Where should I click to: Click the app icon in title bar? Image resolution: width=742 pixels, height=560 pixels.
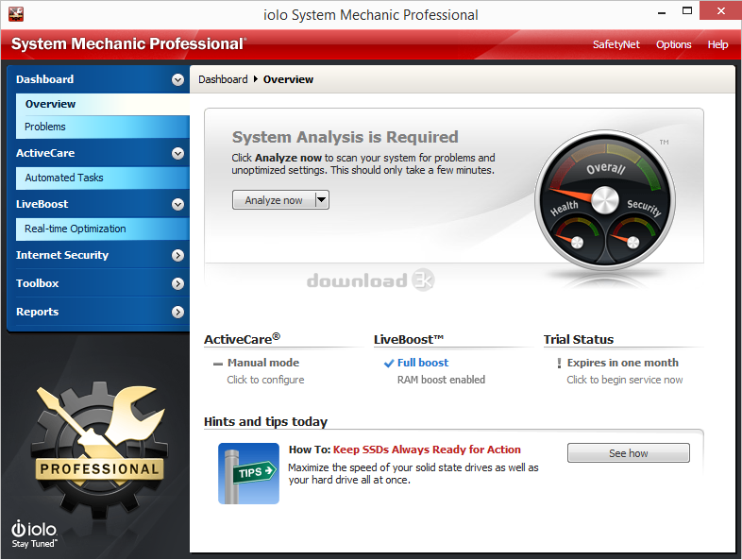(16, 14)
